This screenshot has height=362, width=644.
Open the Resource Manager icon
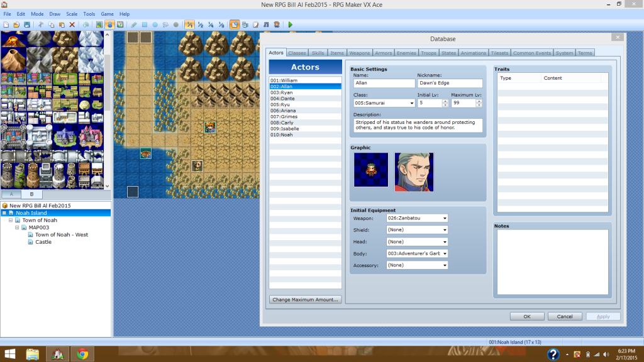tap(245, 25)
